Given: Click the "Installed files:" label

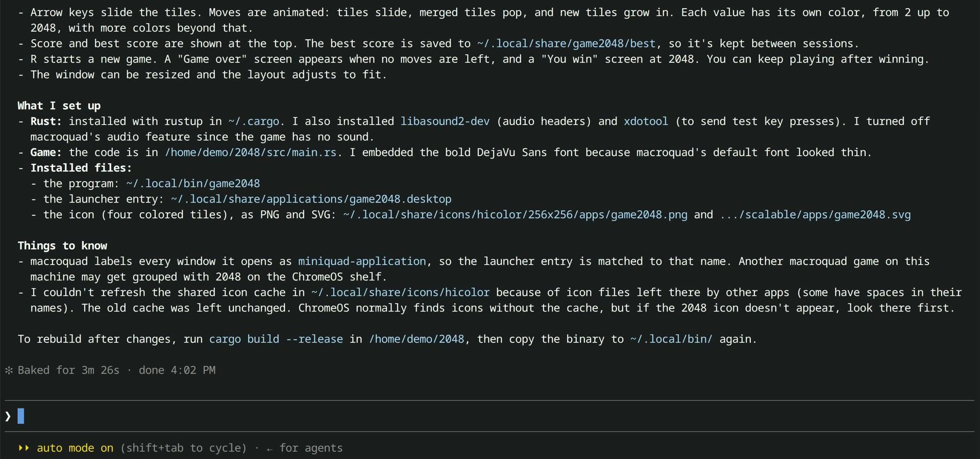Looking at the screenshot, I should pos(81,168).
